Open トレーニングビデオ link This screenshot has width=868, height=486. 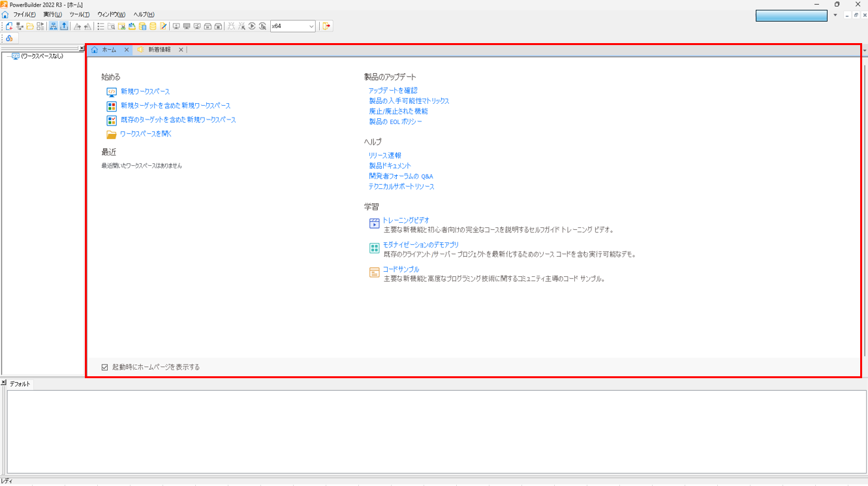tap(406, 220)
